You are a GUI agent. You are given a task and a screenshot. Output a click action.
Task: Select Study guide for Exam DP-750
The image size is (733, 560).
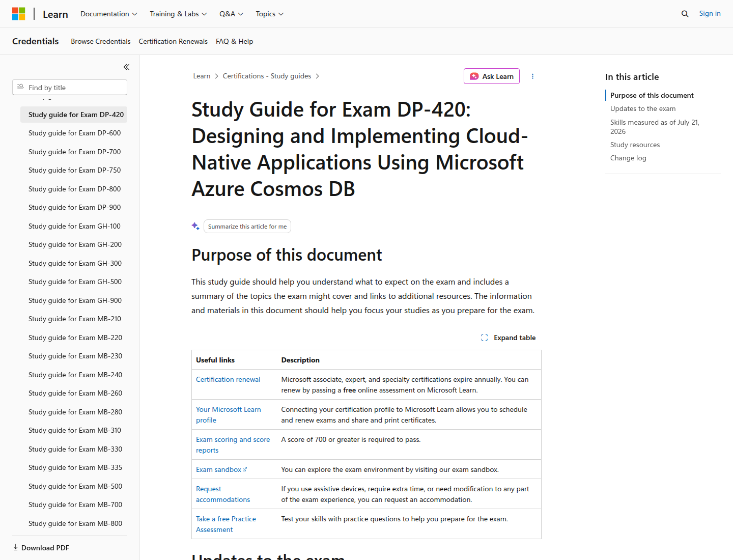[x=74, y=170]
